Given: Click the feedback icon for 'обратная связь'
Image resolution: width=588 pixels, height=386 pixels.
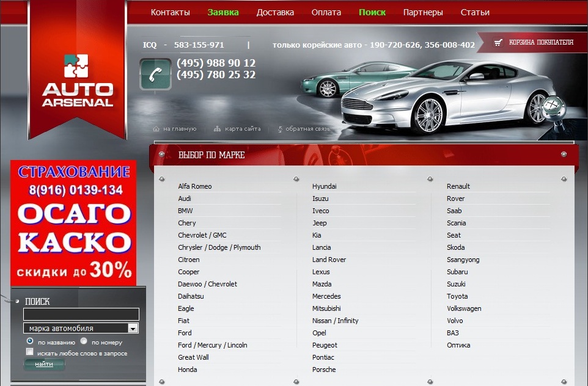Looking at the screenshot, I should coord(280,129).
